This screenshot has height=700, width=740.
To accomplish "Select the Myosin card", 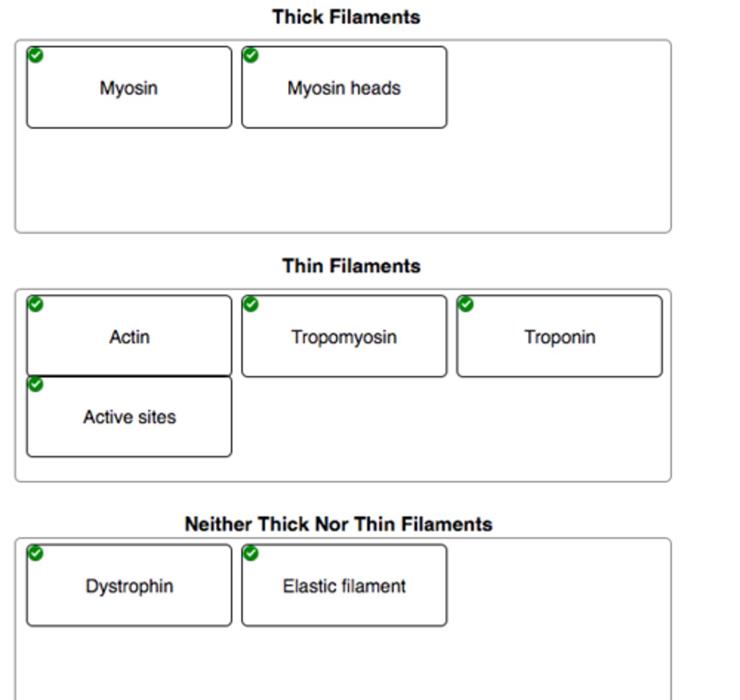I will point(129,88).
